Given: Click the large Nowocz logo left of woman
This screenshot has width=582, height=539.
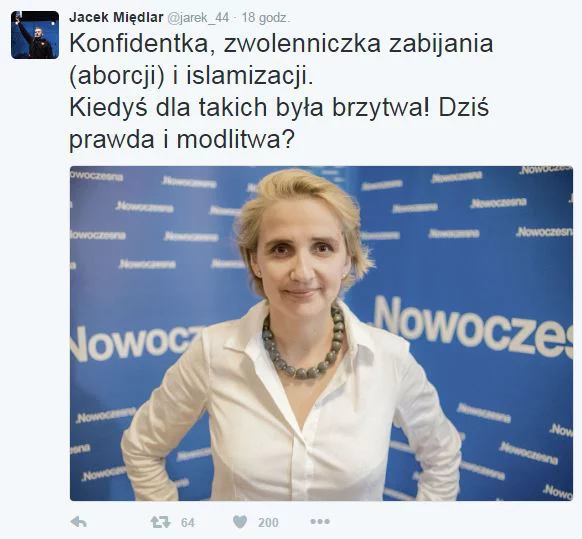Looking at the screenshot, I should click(x=137, y=344).
